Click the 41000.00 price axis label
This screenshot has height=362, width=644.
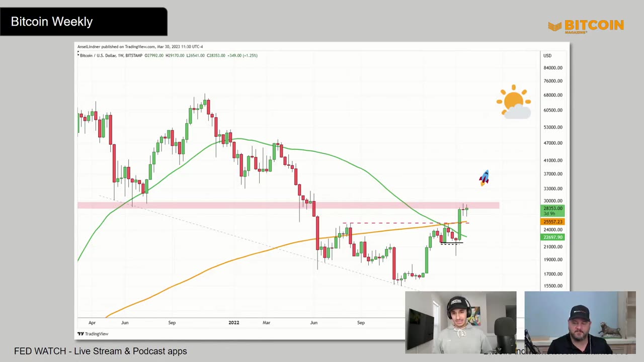point(553,160)
